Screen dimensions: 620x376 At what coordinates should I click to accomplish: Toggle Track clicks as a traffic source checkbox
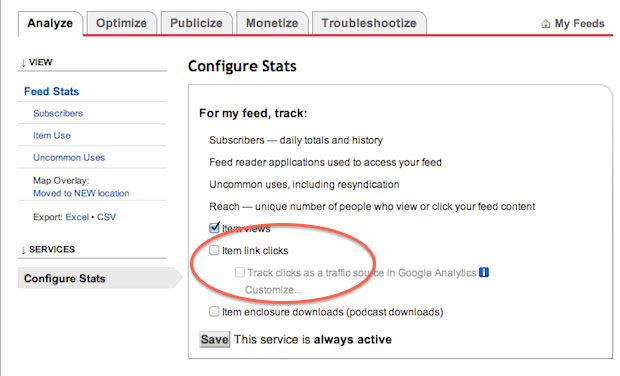pos(239,272)
